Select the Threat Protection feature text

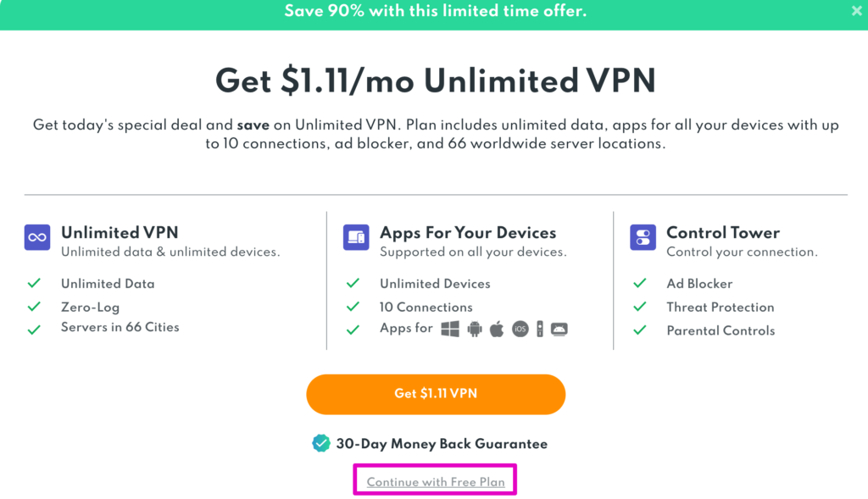(720, 307)
